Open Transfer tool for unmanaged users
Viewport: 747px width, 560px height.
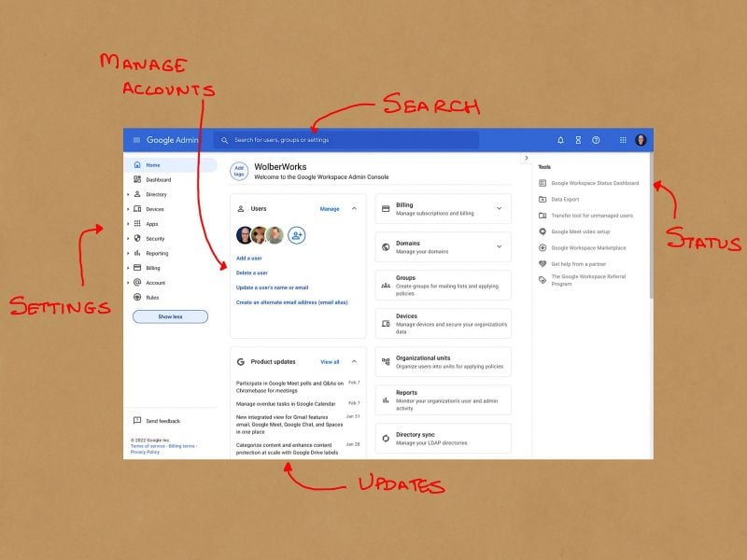click(592, 216)
